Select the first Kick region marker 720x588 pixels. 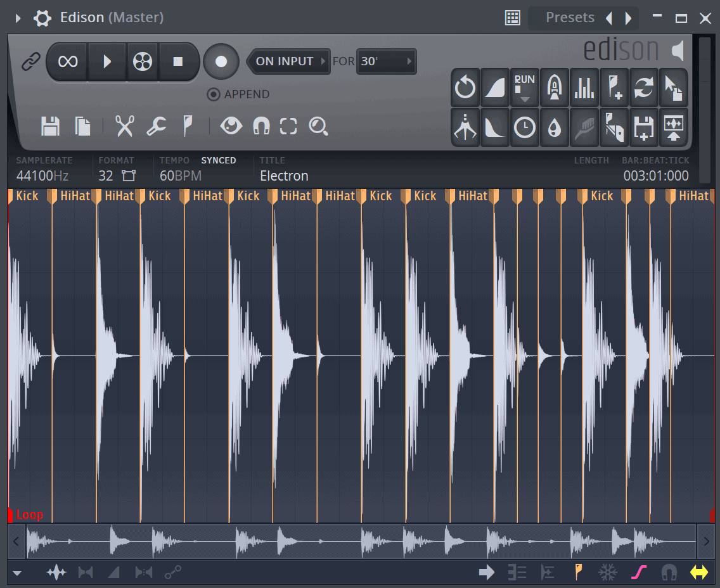pyautogui.click(x=23, y=196)
